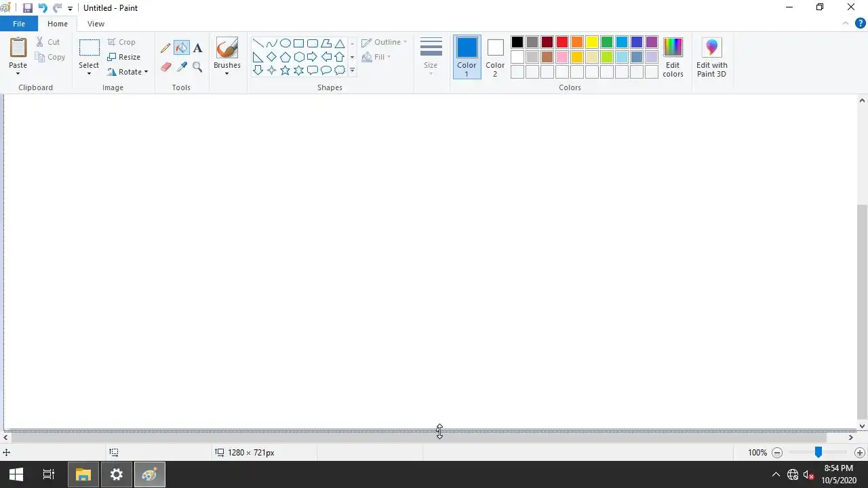Click the zoom slider handle

tap(818, 452)
